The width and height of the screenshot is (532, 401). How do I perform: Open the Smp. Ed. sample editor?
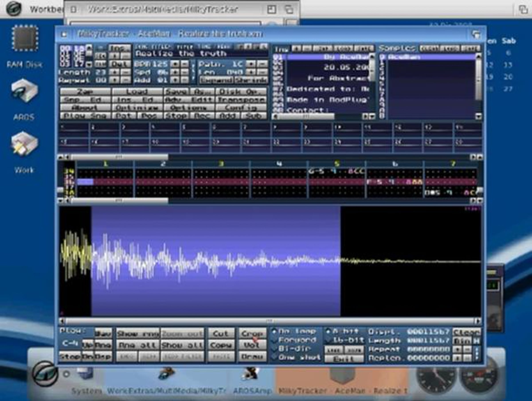pos(85,100)
